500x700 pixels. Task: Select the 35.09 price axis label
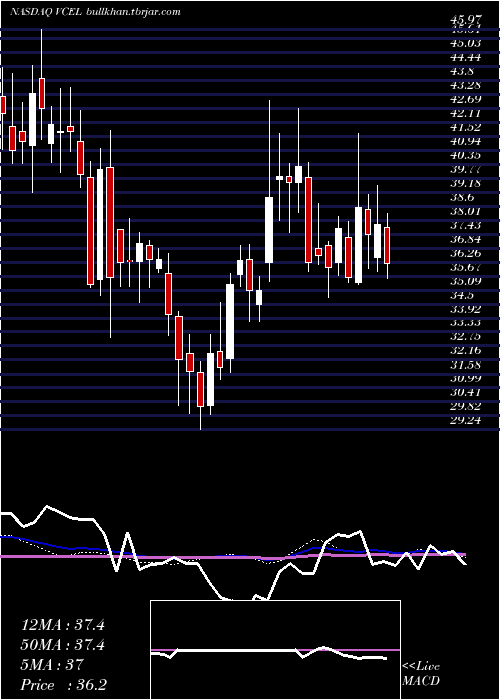(466, 281)
